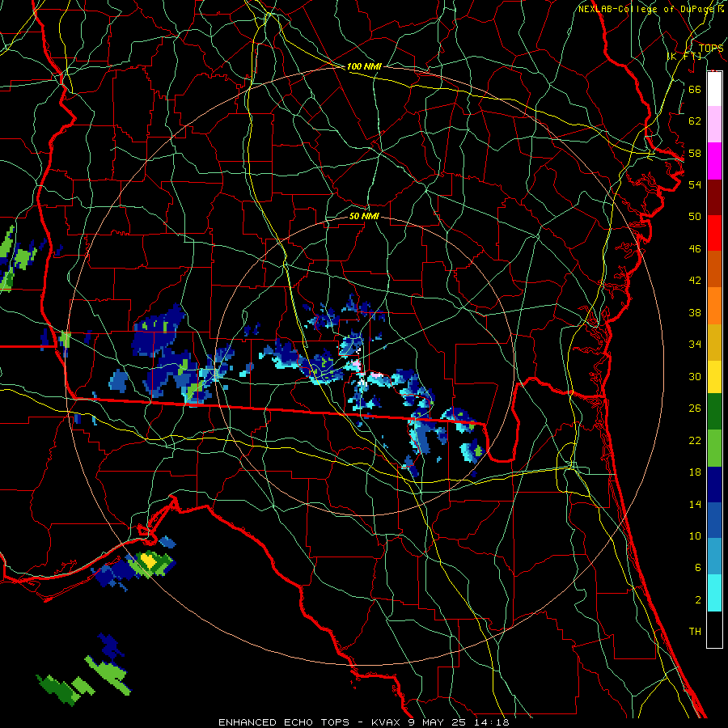Screen dimensions: 728x728
Task: Click the legend value 34
Action: click(x=695, y=345)
